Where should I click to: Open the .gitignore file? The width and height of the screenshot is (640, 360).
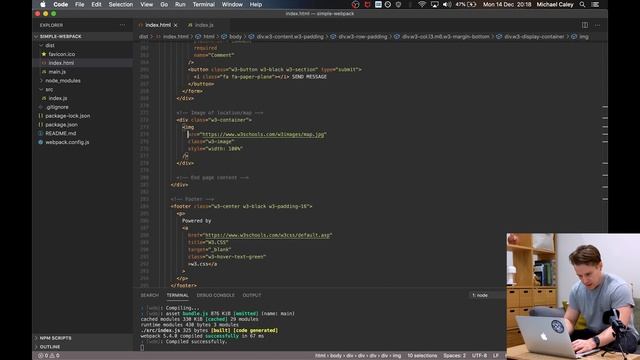(57, 107)
